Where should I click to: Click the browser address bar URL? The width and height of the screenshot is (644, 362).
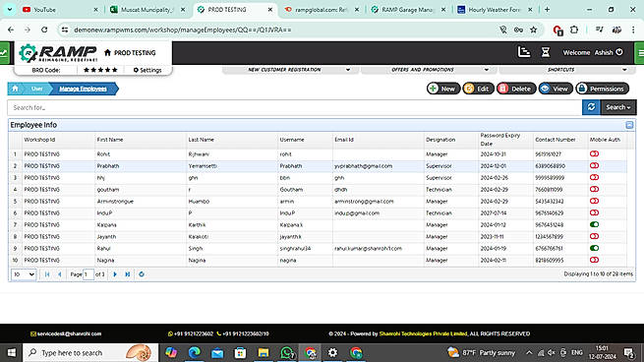[183, 30]
